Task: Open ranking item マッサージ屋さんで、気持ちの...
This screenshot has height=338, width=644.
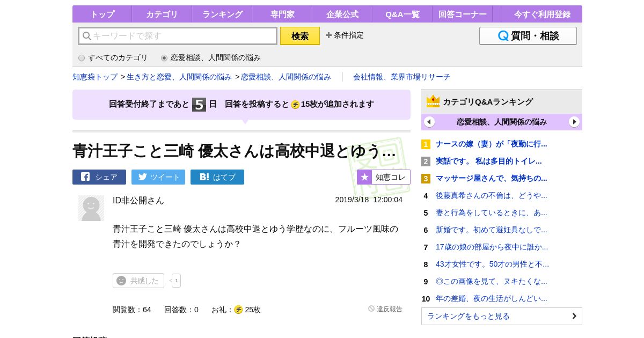Action: [x=492, y=178]
